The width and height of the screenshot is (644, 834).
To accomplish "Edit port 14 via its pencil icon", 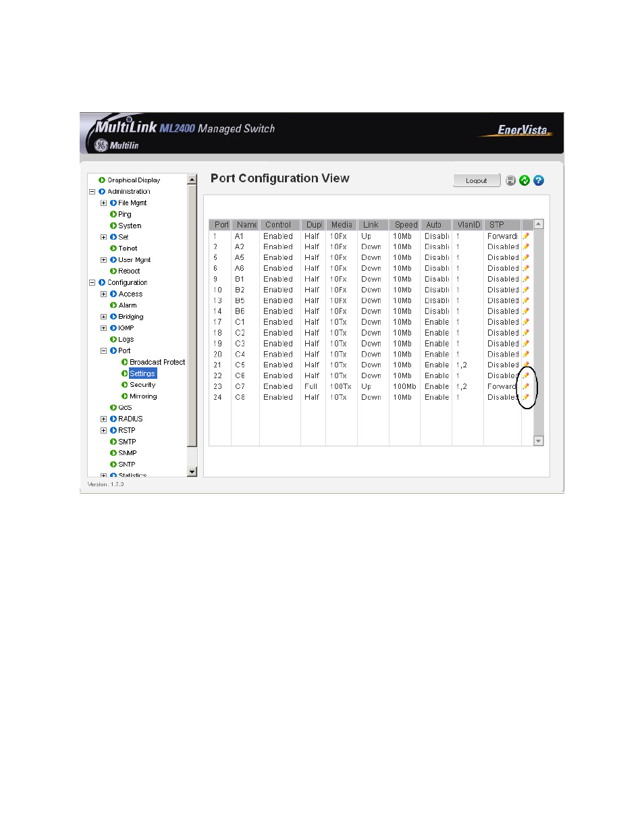I will point(526,312).
